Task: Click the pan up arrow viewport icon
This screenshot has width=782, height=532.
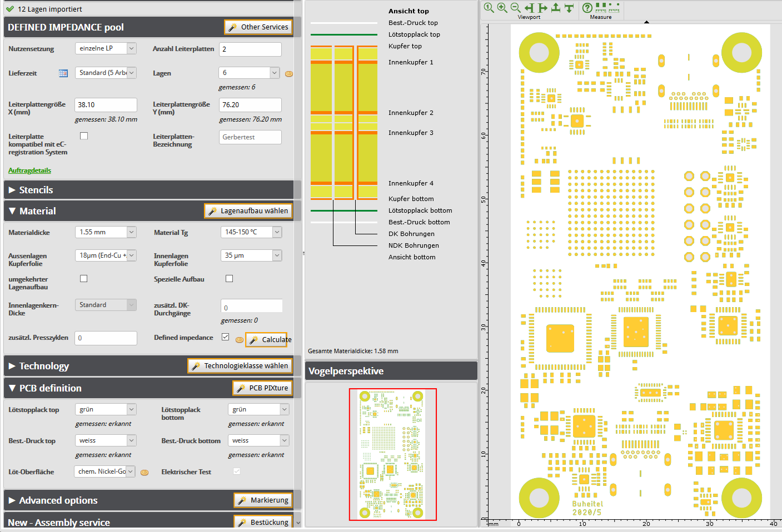Action: (556, 8)
